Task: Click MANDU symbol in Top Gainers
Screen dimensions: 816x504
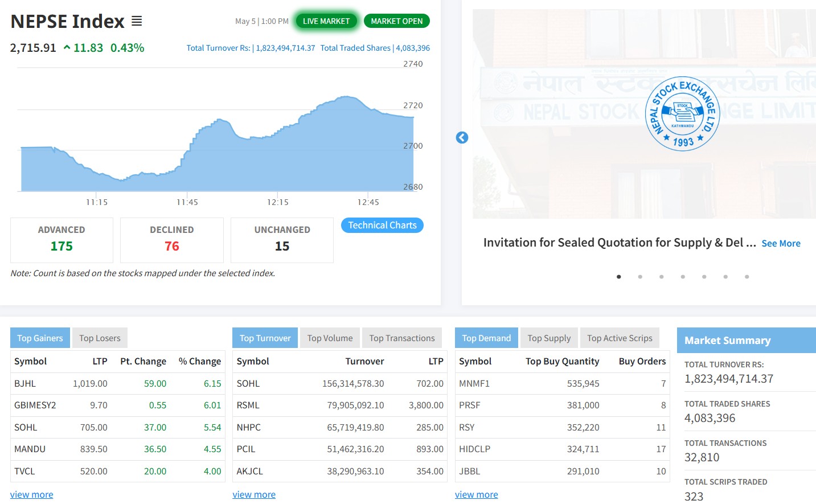Action: (30, 449)
